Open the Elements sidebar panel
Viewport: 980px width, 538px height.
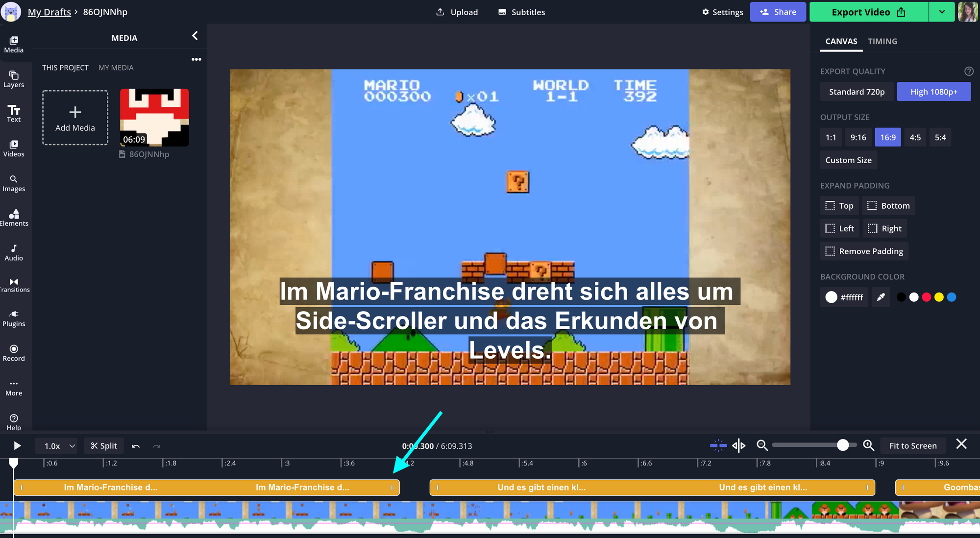click(x=14, y=217)
